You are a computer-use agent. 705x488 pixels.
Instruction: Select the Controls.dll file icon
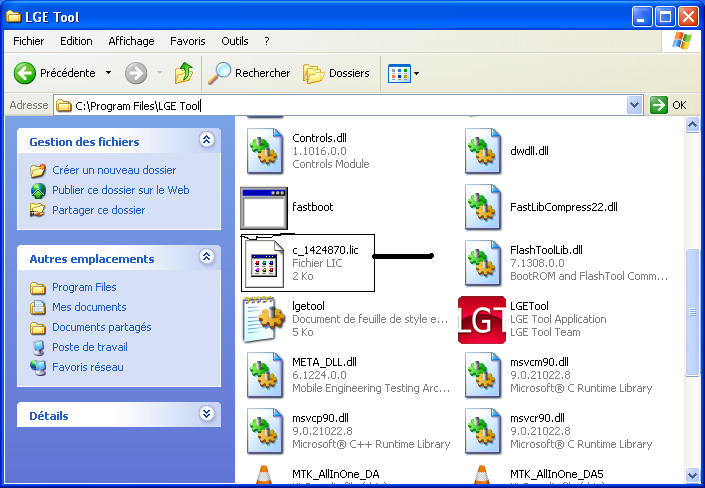pyautogui.click(x=265, y=151)
